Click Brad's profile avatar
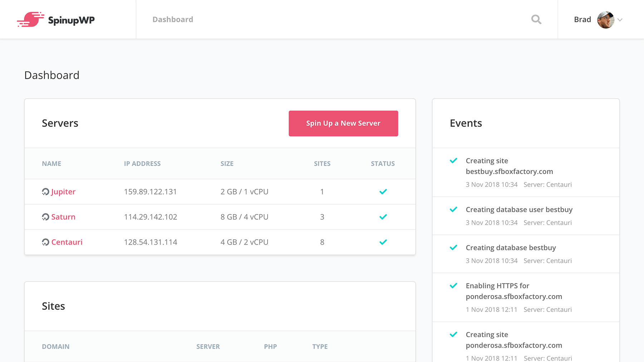 605,19
